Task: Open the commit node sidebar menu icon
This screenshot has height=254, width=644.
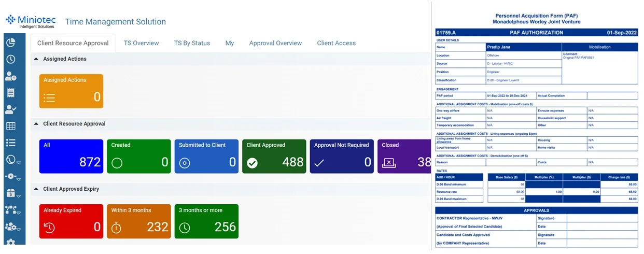Action: click(12, 177)
